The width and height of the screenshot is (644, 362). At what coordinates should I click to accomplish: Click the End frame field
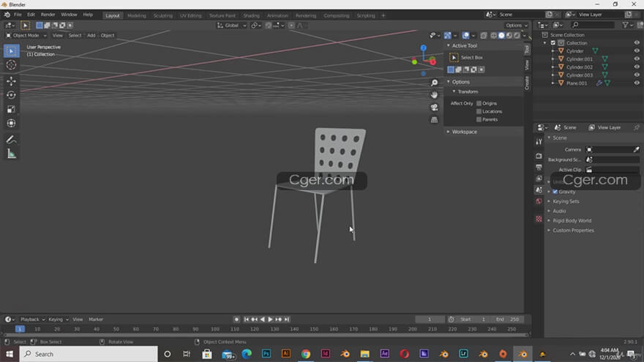(507, 320)
